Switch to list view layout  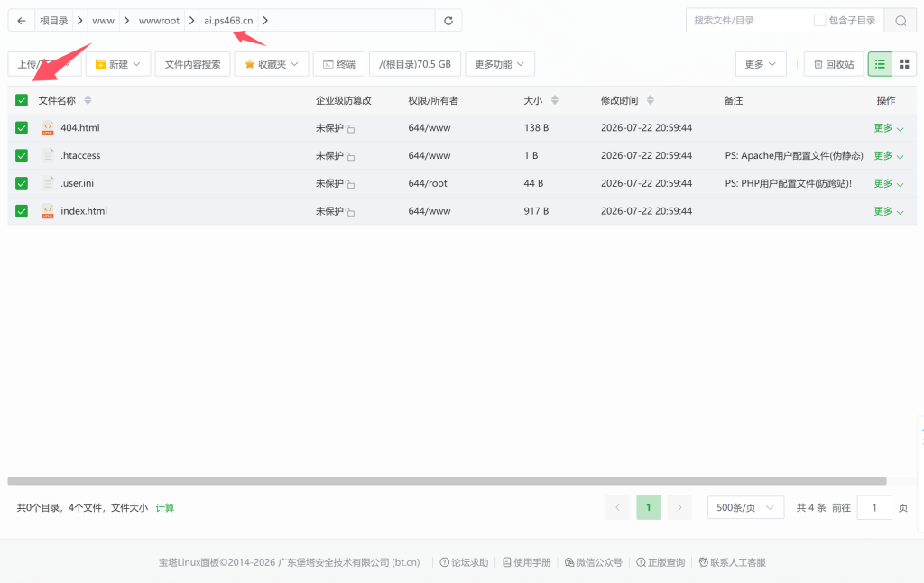880,64
